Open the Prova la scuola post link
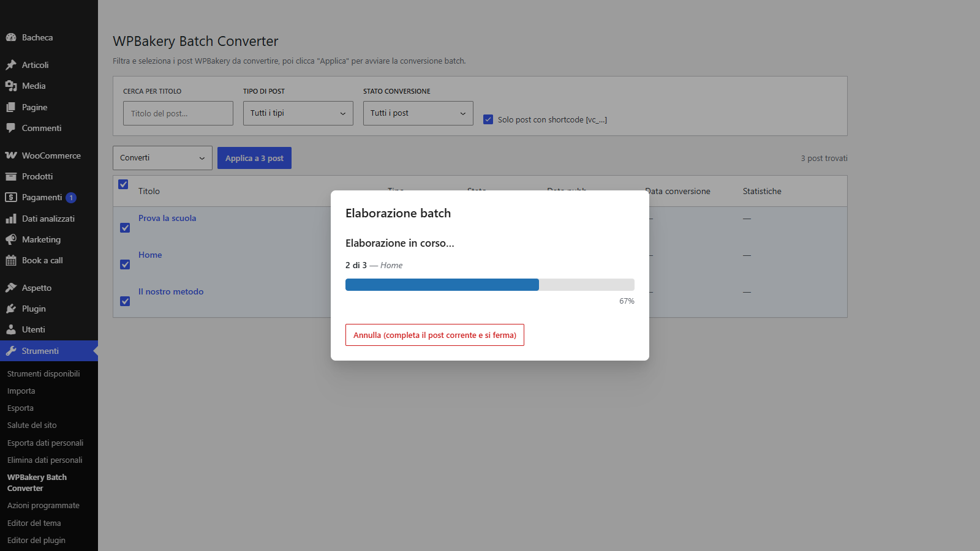980x551 pixels. point(167,218)
